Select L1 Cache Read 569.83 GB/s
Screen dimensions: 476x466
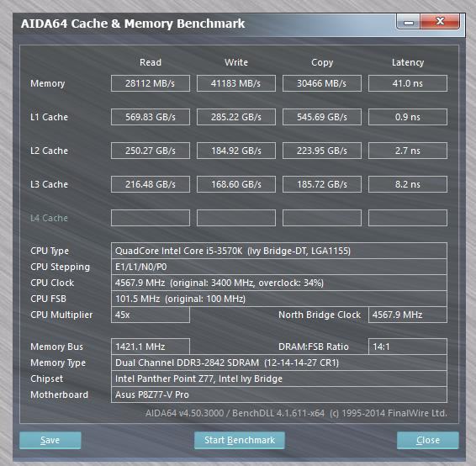click(151, 117)
